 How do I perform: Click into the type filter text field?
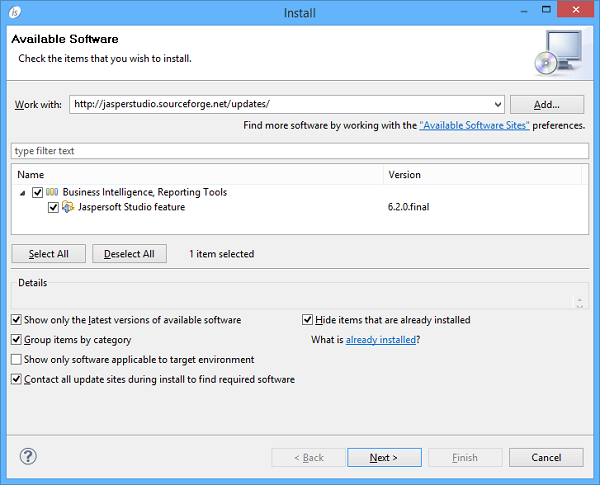(299, 151)
